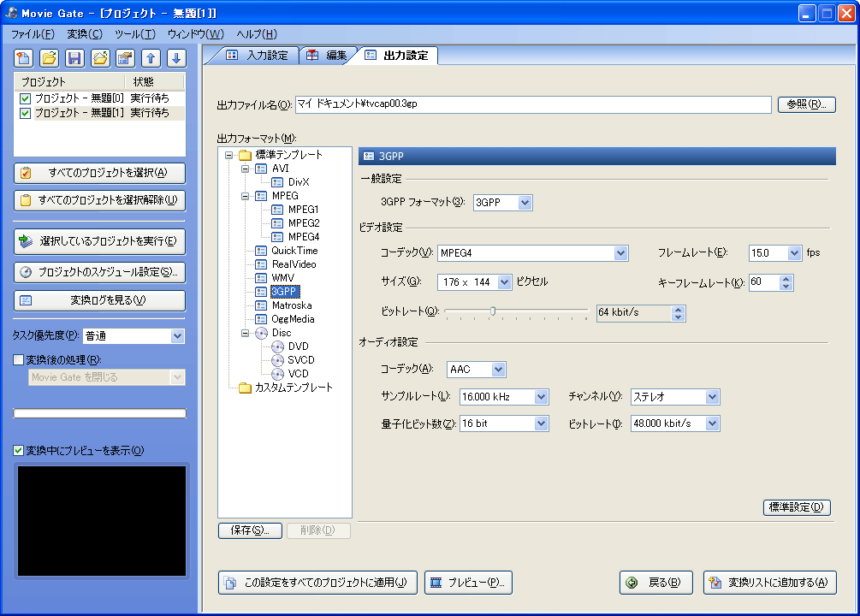This screenshot has width=860, height=616.
Task: Move project down with the down arrow
Action: coord(176,58)
